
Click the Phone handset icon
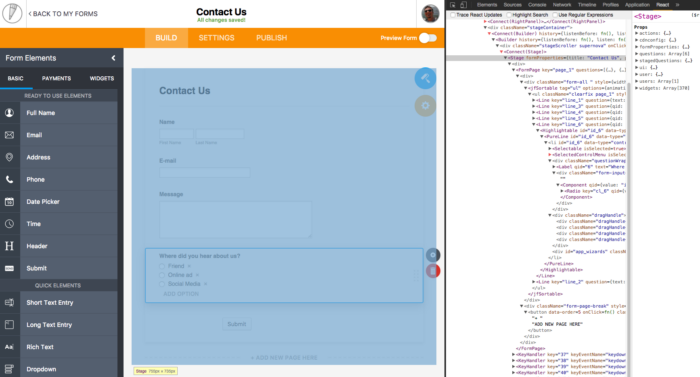[9, 180]
